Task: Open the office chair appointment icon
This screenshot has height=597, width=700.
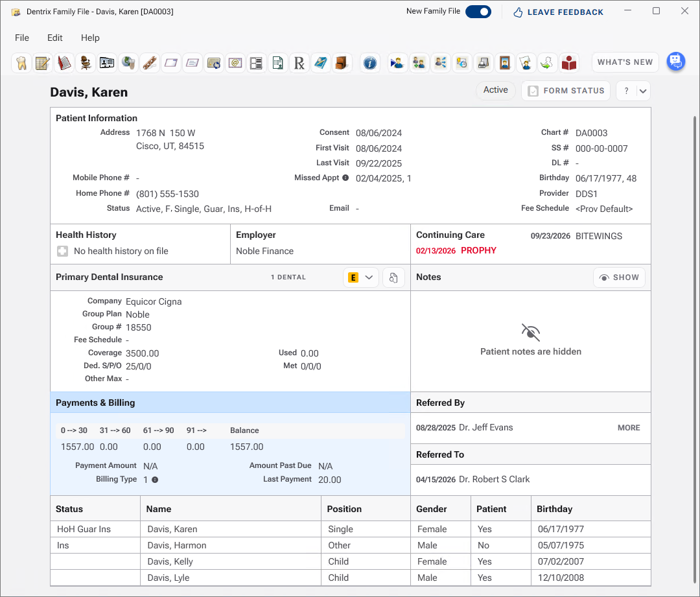Action: 86,63
